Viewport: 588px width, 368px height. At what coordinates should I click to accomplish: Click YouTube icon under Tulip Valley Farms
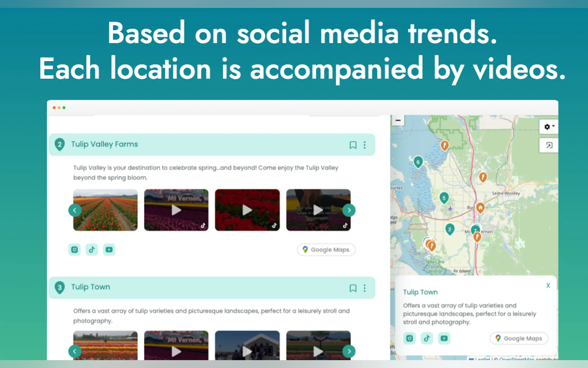click(109, 250)
